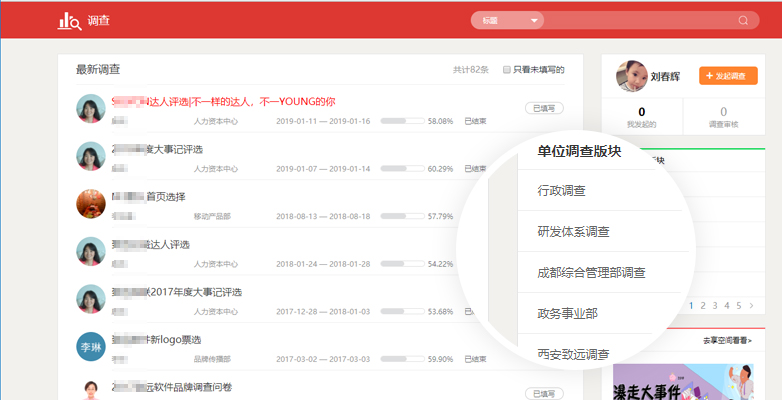Click avatar beside 首页选择 survey
Image resolution: width=782 pixels, height=400 pixels.
click(x=91, y=204)
